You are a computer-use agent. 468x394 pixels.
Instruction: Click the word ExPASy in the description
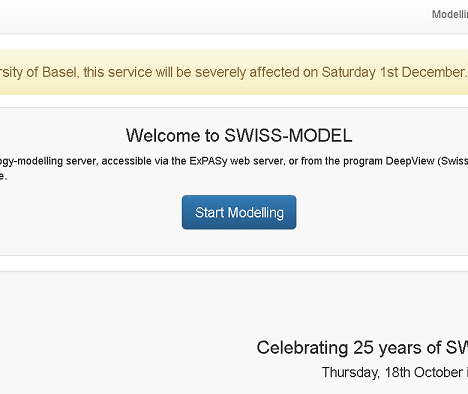[208, 161]
